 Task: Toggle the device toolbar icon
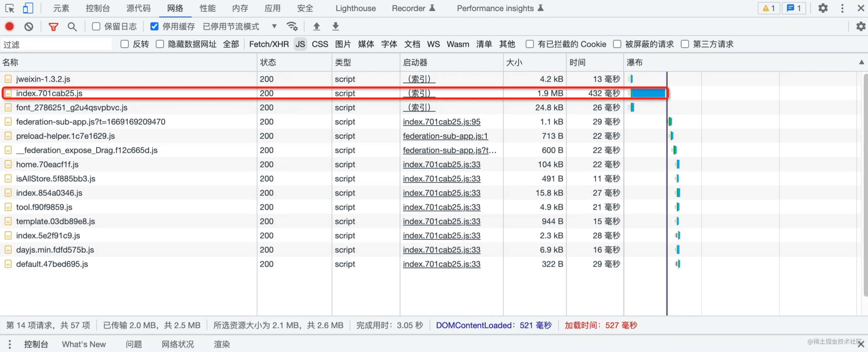click(28, 8)
